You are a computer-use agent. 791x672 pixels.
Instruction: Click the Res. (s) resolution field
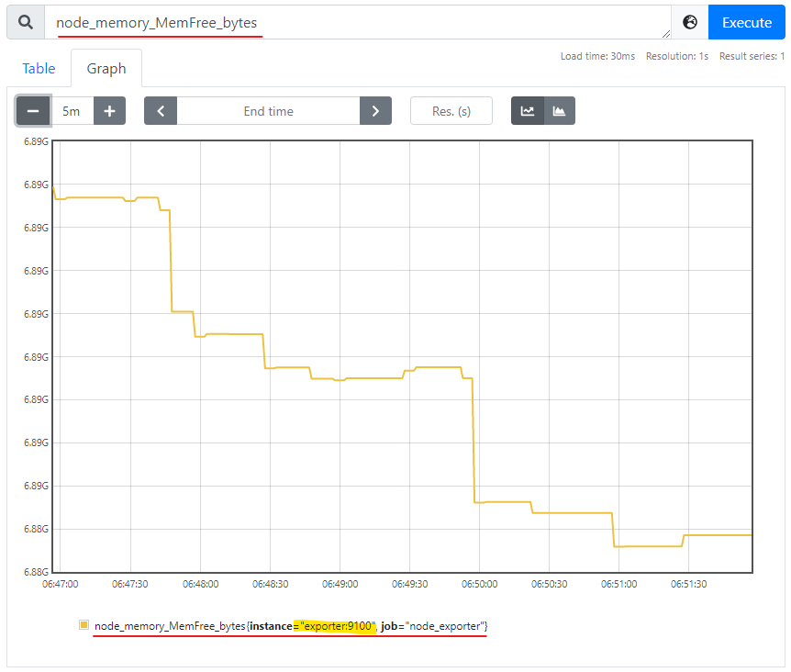click(x=451, y=111)
